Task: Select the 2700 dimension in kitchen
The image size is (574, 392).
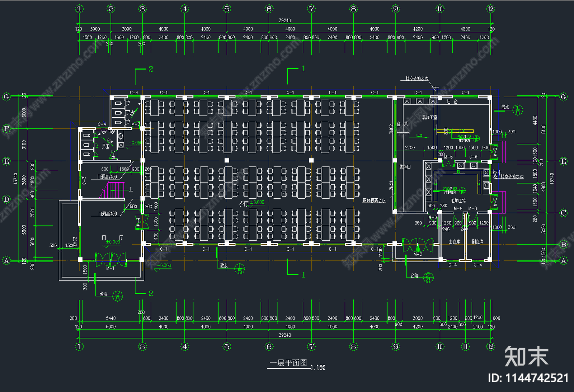Action: click(410, 148)
